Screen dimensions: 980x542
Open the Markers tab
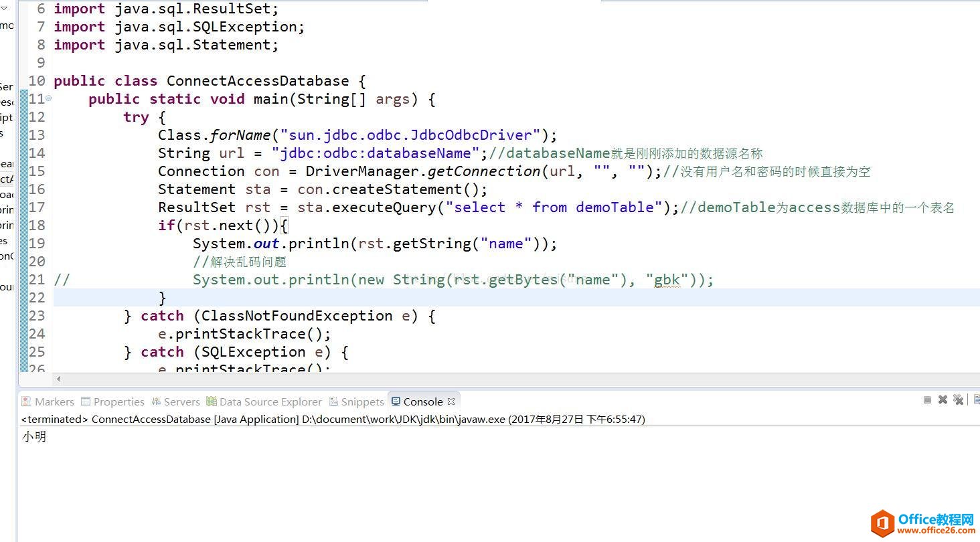pos(48,401)
